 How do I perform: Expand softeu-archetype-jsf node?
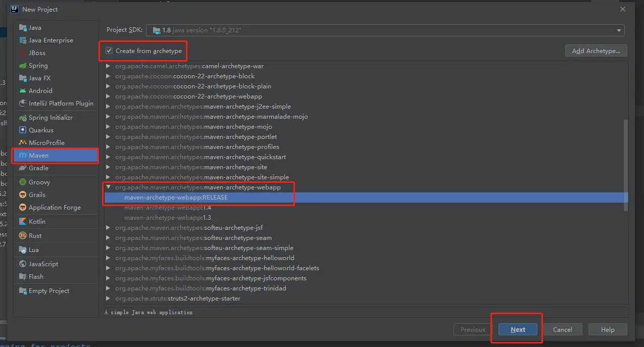click(108, 228)
